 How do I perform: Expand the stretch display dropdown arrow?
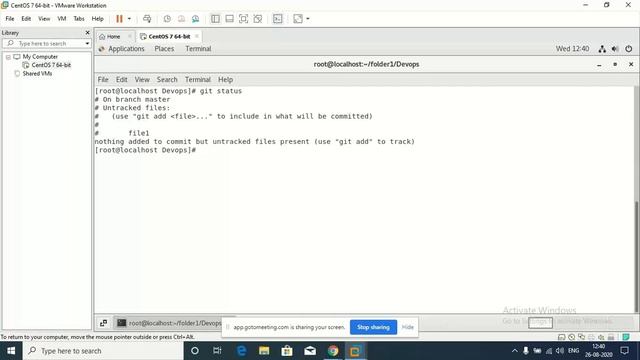click(x=308, y=19)
